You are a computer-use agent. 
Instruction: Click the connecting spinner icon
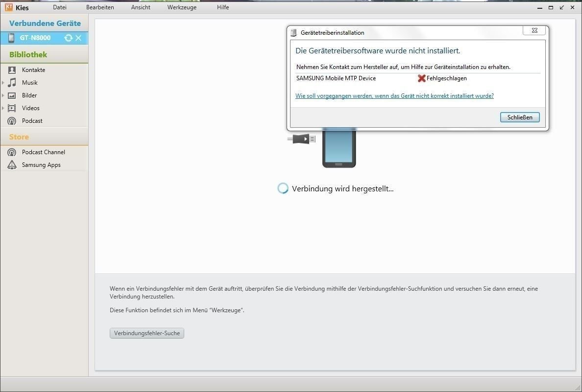283,188
